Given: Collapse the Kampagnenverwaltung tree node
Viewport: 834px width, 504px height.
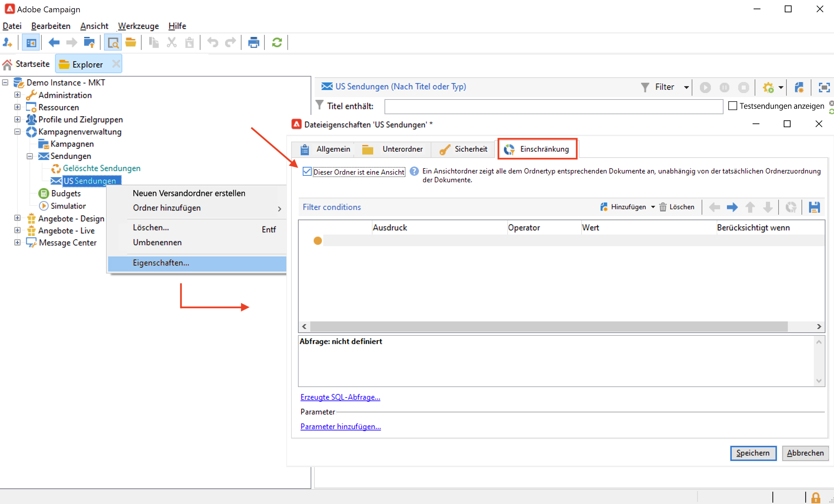Looking at the screenshot, I should coord(17,132).
